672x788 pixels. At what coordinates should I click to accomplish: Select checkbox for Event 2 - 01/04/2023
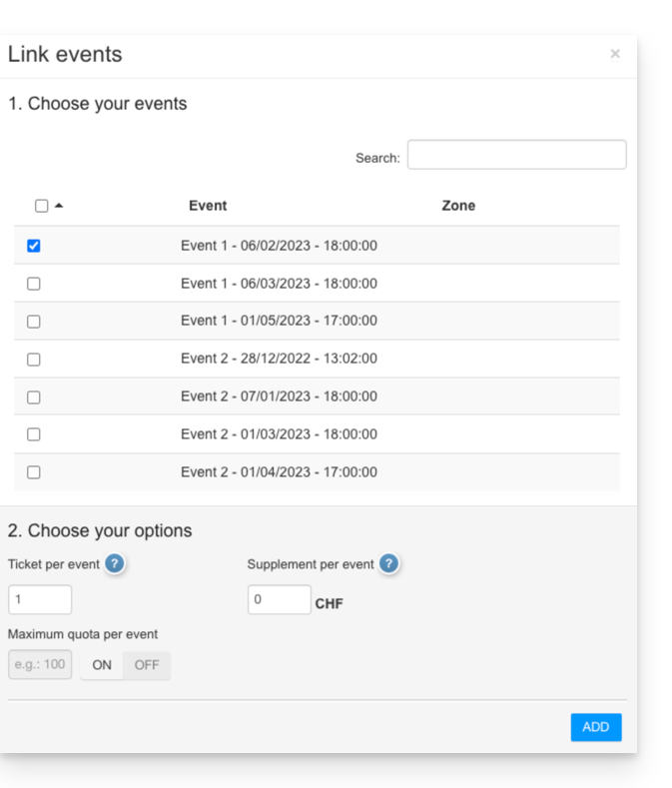click(34, 472)
